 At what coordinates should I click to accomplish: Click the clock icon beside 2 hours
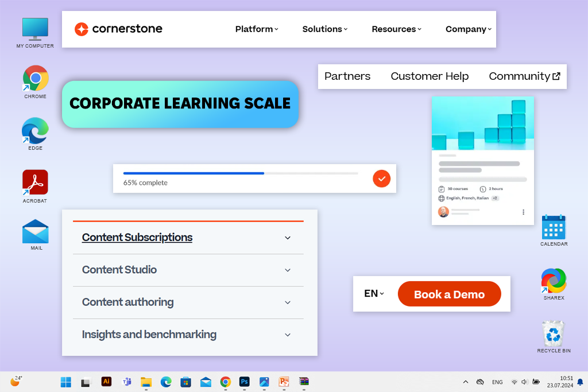482,189
